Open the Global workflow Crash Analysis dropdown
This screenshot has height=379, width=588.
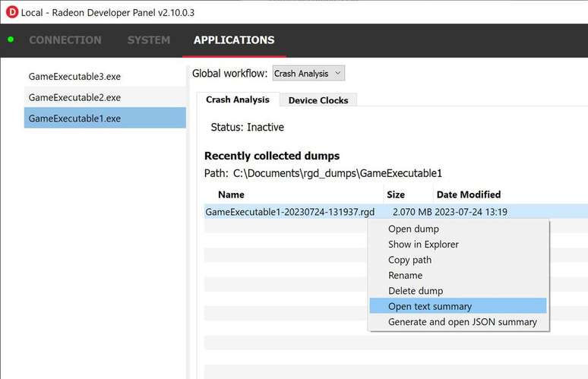[308, 74]
